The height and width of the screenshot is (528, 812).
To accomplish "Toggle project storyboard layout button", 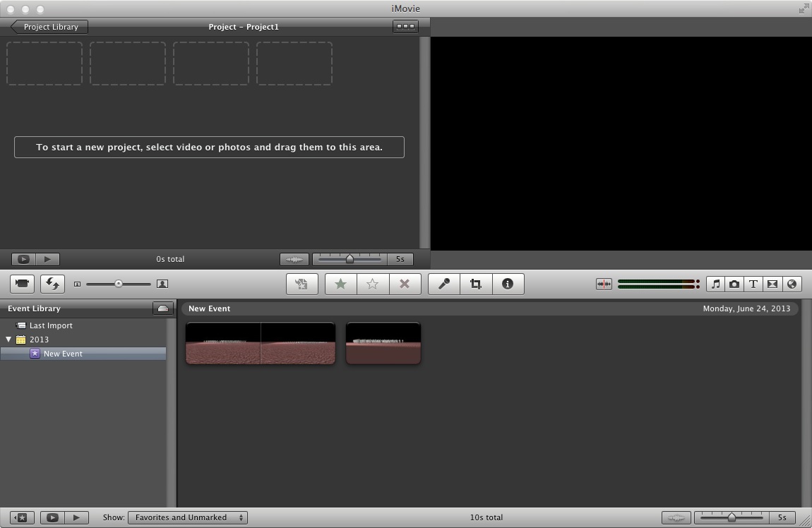I will tap(405, 26).
